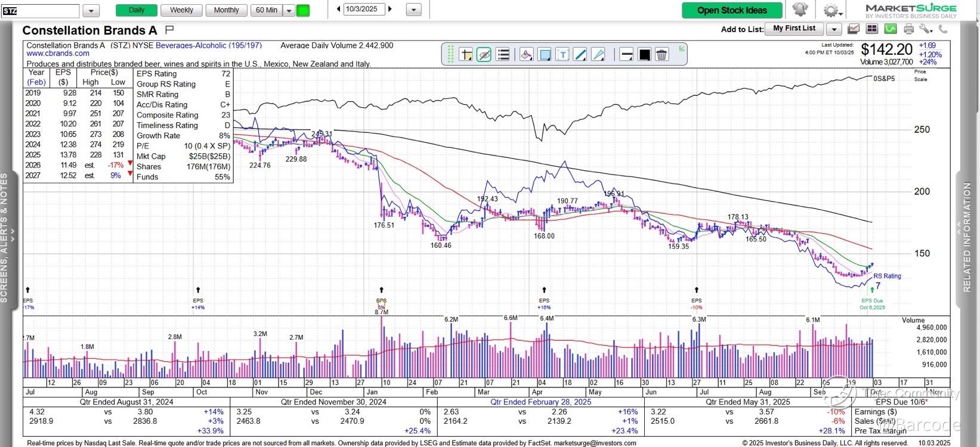The width and height of the screenshot is (980, 447).
Task: Click the printer icon to print chart
Action: (908, 29)
